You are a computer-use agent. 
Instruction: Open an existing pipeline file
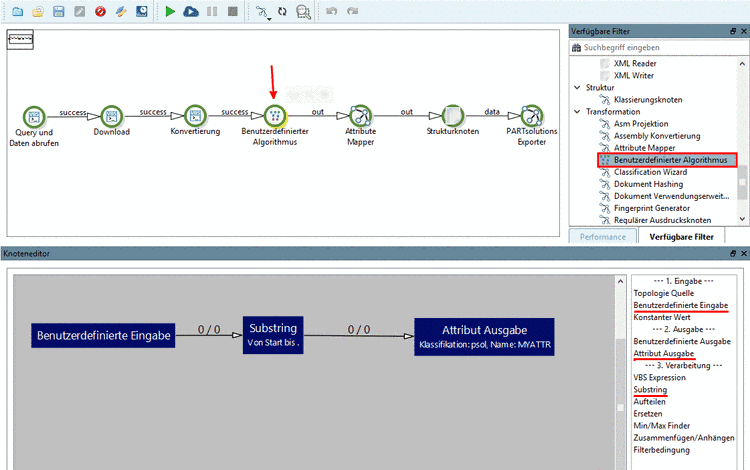pos(38,11)
